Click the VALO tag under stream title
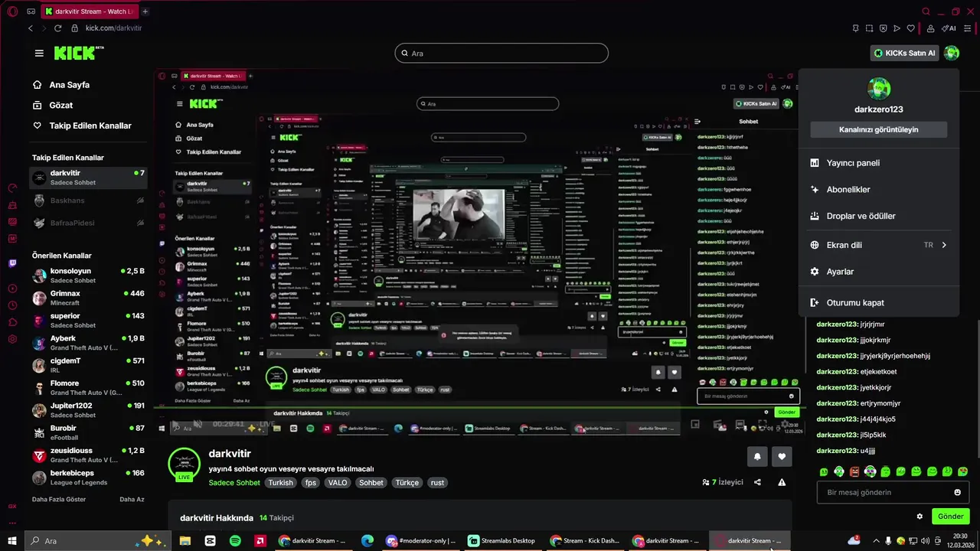980x551 pixels. click(x=338, y=483)
